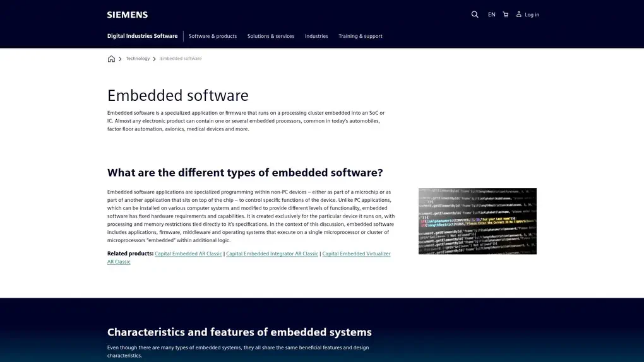
Task: Click the code screenshot image
Action: [477, 221]
